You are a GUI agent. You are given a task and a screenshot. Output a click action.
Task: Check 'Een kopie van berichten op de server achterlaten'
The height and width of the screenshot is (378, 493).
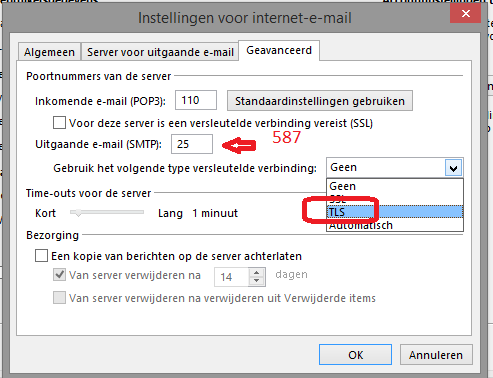coord(41,256)
